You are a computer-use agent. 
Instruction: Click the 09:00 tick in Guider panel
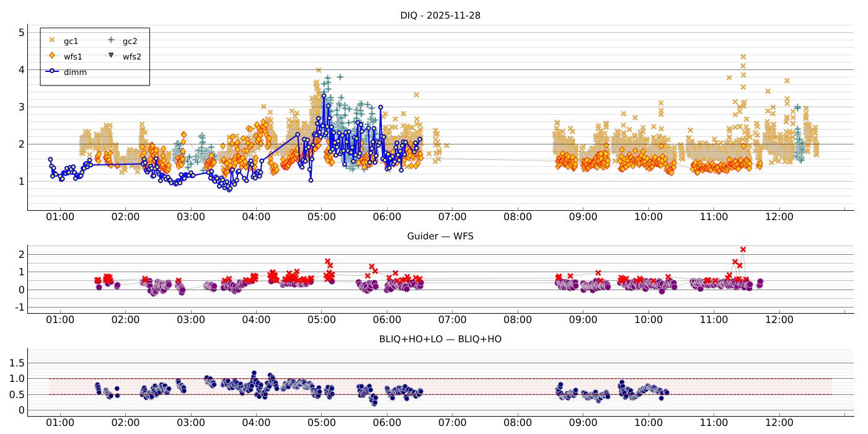[x=583, y=320]
